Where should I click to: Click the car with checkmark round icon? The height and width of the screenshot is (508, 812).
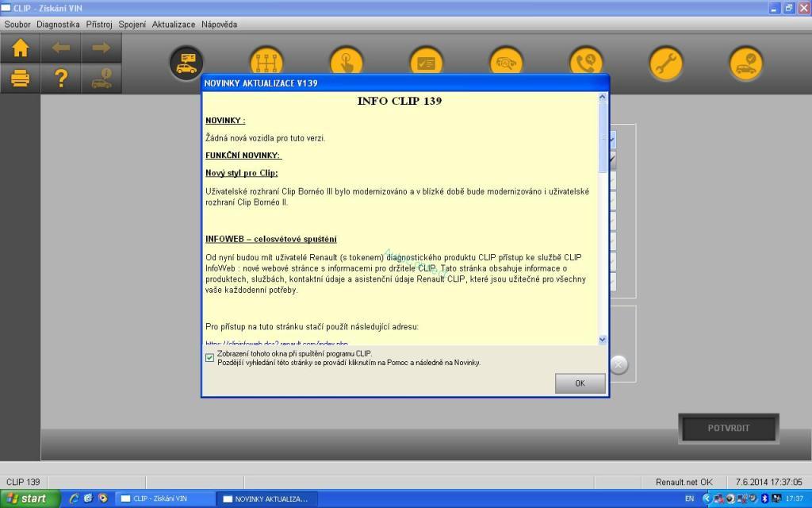(745, 63)
